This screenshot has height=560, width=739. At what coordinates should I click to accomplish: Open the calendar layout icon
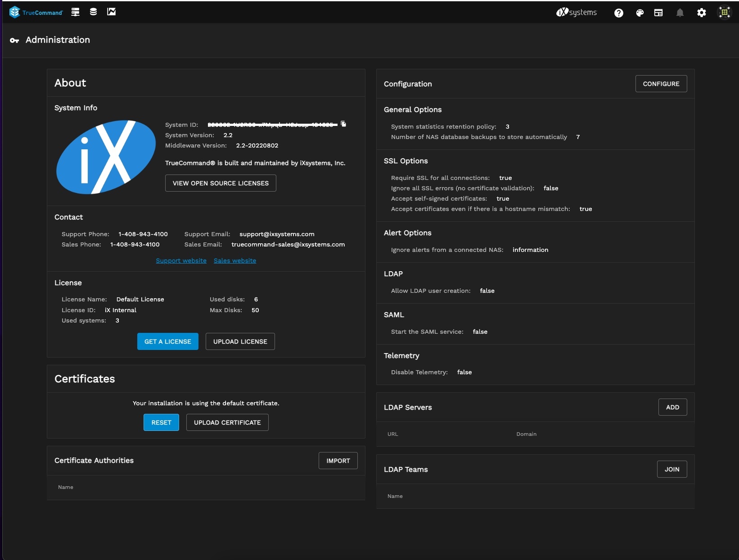click(x=658, y=13)
